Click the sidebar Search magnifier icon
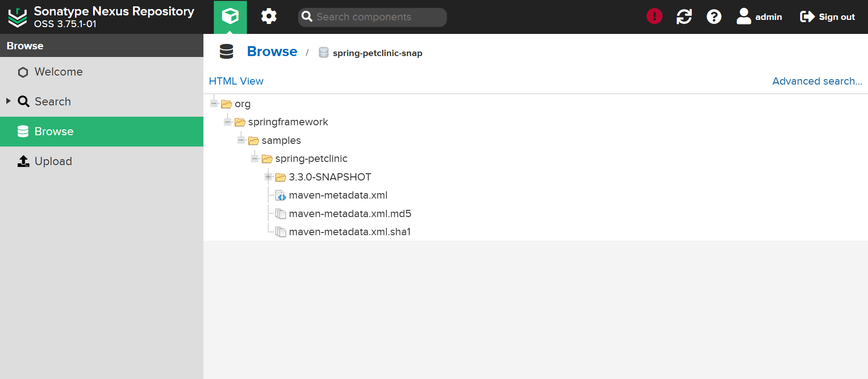Image resolution: width=868 pixels, height=379 pixels. click(24, 101)
